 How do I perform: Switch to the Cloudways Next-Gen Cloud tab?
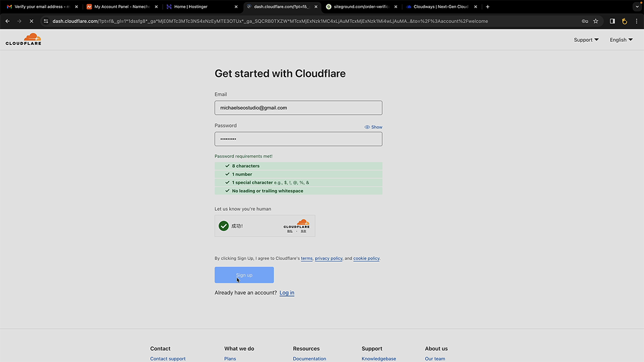point(442,7)
